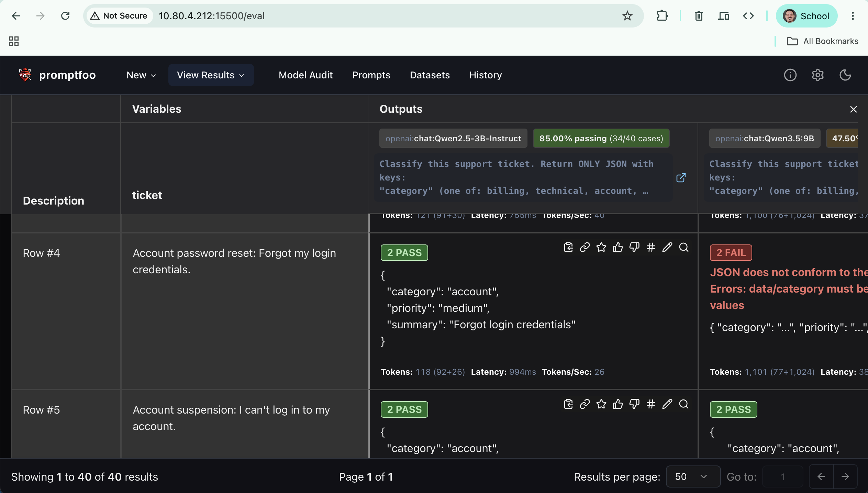Click the 2 PASS badge under Qwen3.5 Row #5
Screen dimensions: 868x493
(x=734, y=409)
